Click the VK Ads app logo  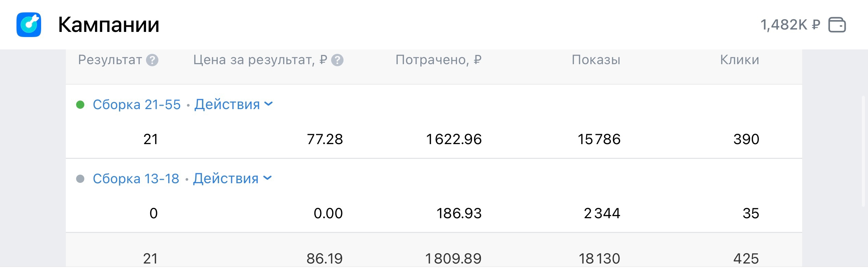coord(29,25)
